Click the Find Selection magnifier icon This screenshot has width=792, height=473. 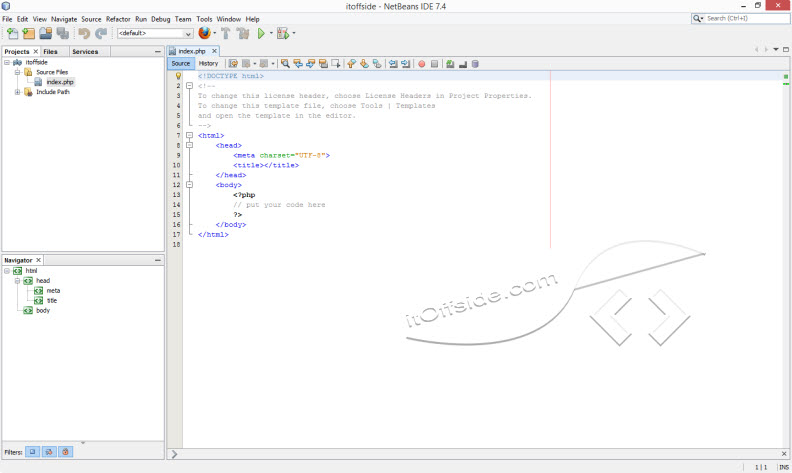285,64
